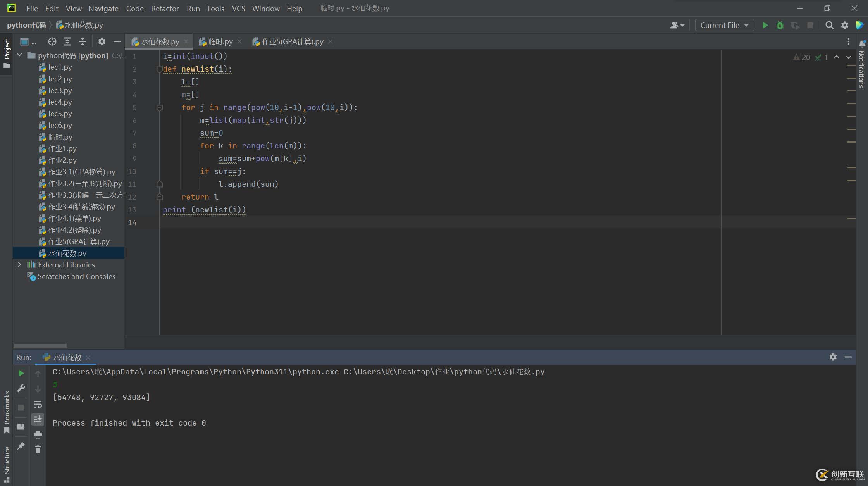868x486 pixels.
Task: Open the File menu
Action: [32, 8]
